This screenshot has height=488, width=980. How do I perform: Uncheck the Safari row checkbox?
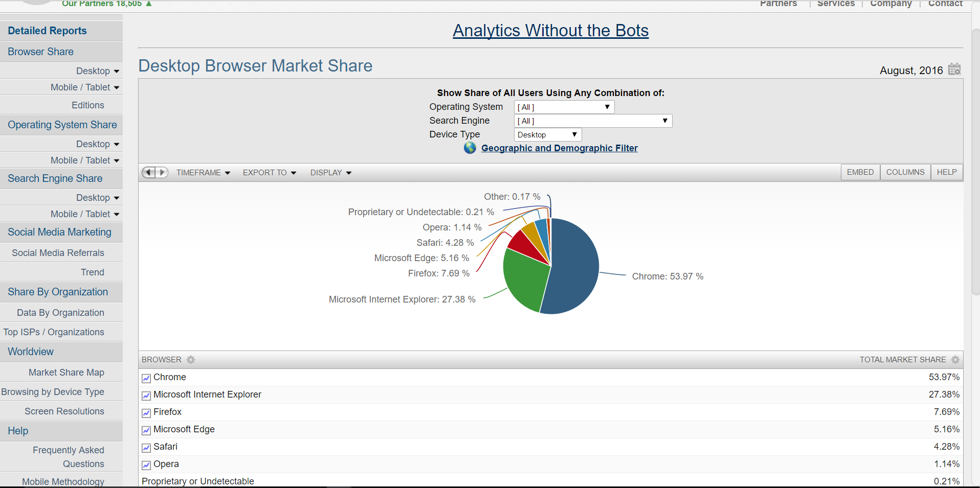[146, 448]
